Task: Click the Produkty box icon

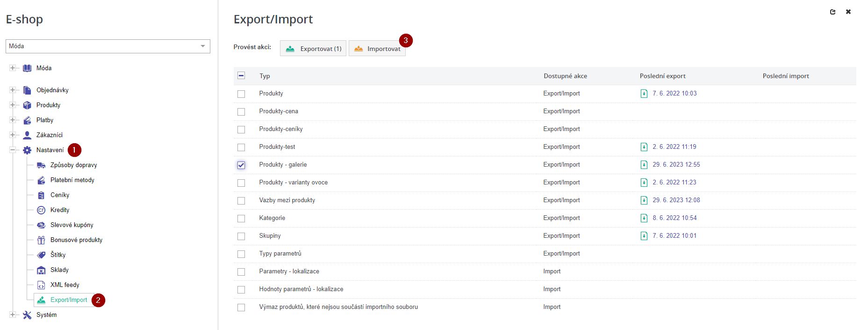Action: (27, 105)
